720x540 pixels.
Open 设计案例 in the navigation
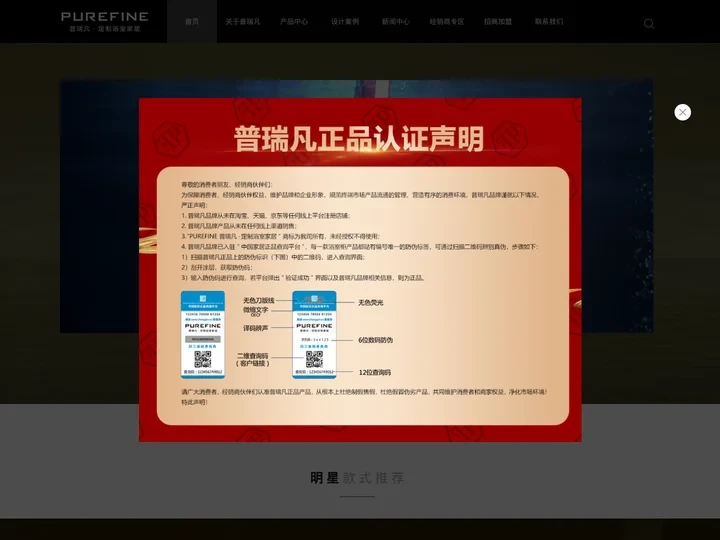click(x=345, y=22)
